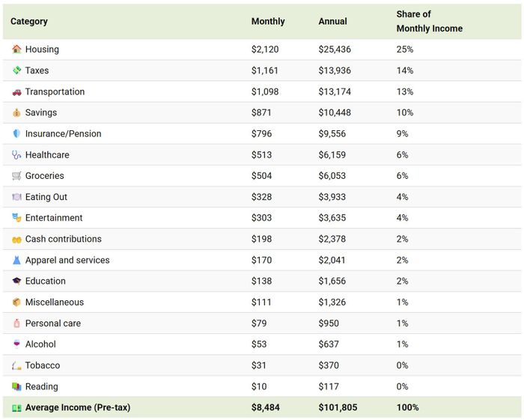Viewport: 524px width, 420px height.
Task: Click the dress icon for Apparel
Action: click(16, 260)
